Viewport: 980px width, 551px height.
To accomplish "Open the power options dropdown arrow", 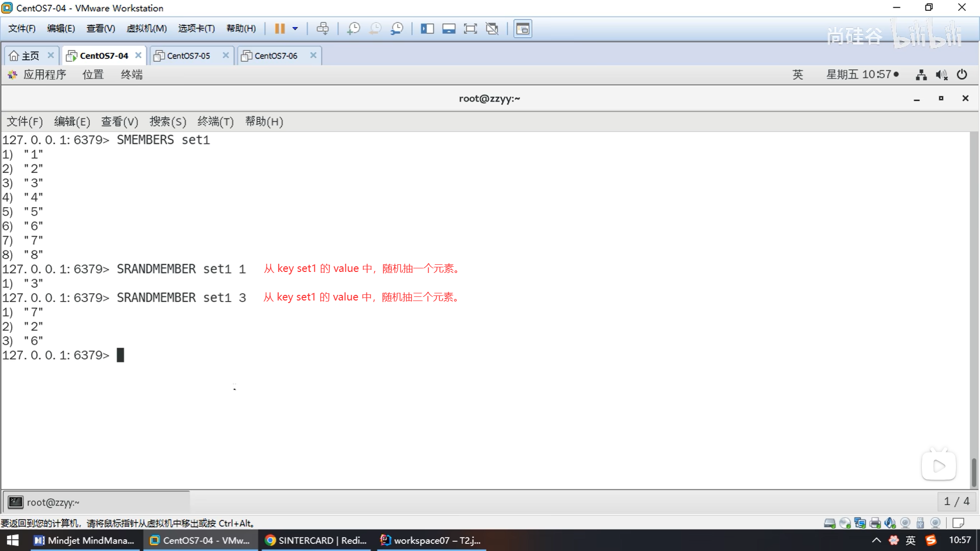I will pos(295,29).
